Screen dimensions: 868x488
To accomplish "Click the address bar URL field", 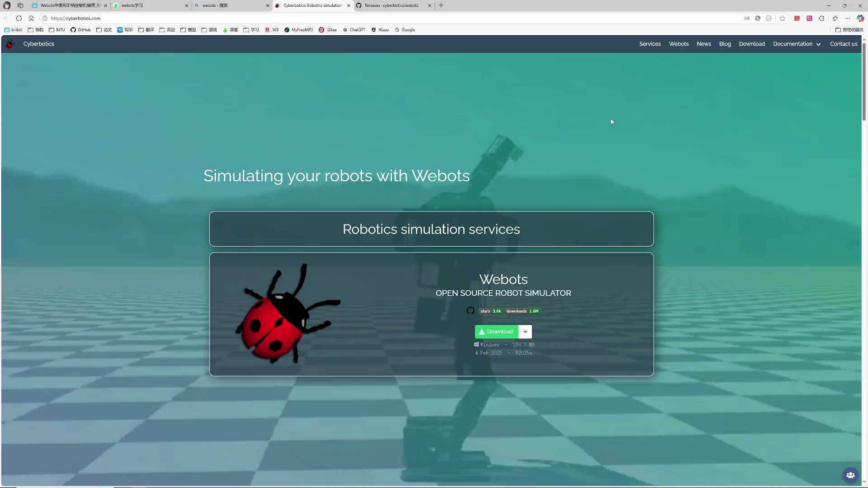I will tap(271, 19).
